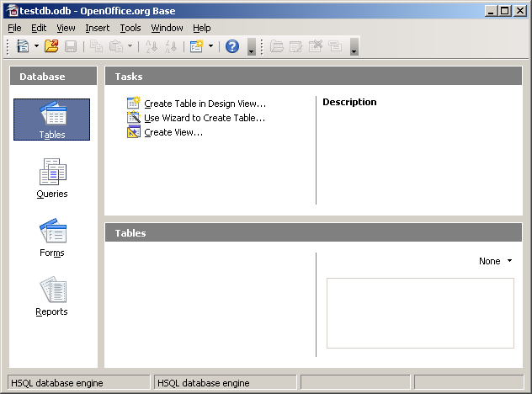Click the New Form toolbar icon

(x=196, y=46)
